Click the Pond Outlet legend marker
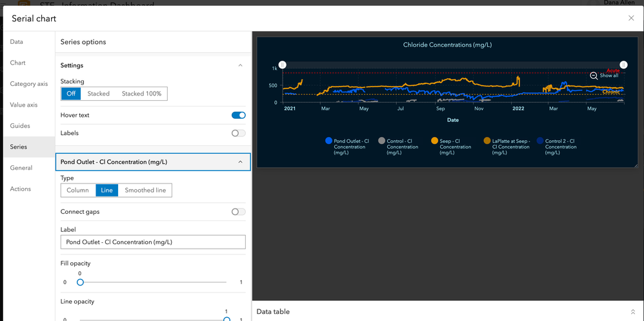 click(x=328, y=141)
